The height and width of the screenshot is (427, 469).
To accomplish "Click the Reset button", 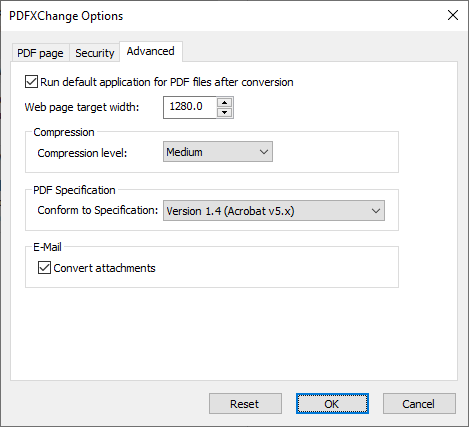I will (x=245, y=404).
